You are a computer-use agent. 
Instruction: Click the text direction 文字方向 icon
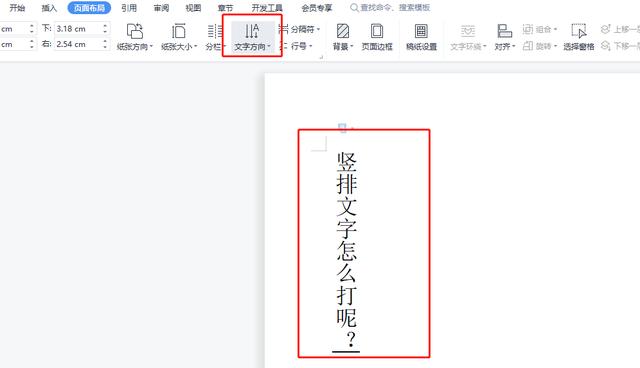[251, 31]
